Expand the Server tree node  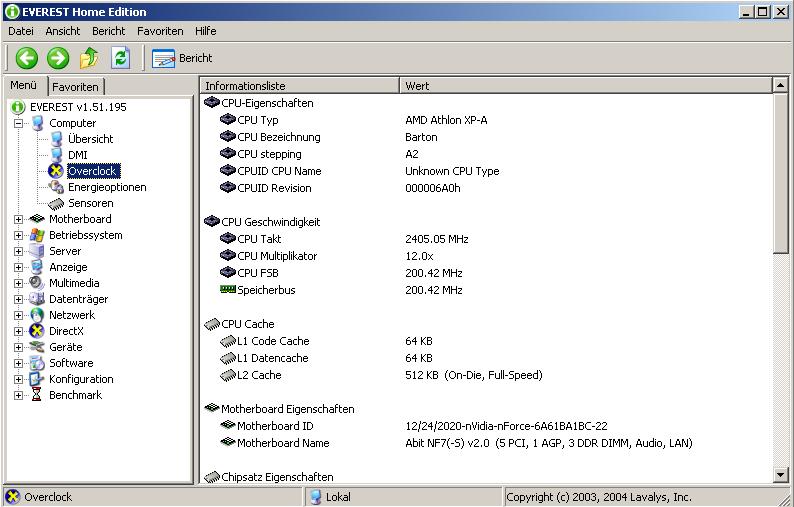tap(18, 251)
